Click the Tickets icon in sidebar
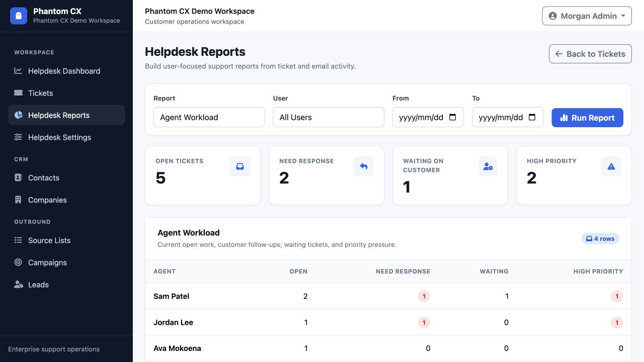The height and width of the screenshot is (362, 644). click(x=18, y=93)
